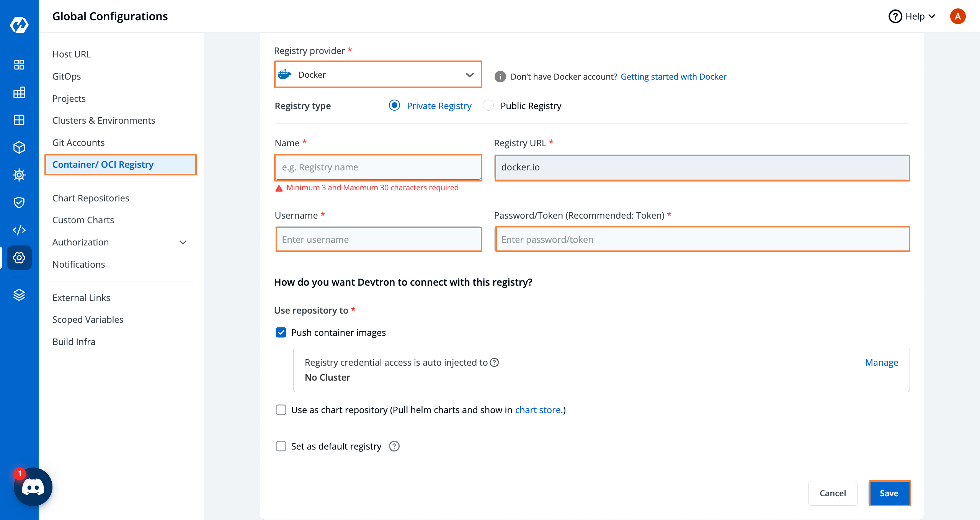Open the Registry provider Docker dropdown

(x=378, y=75)
